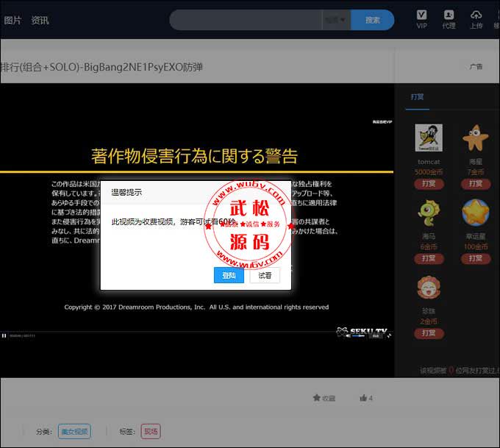Click the video progress bar
The image size is (500, 448).
click(184, 331)
